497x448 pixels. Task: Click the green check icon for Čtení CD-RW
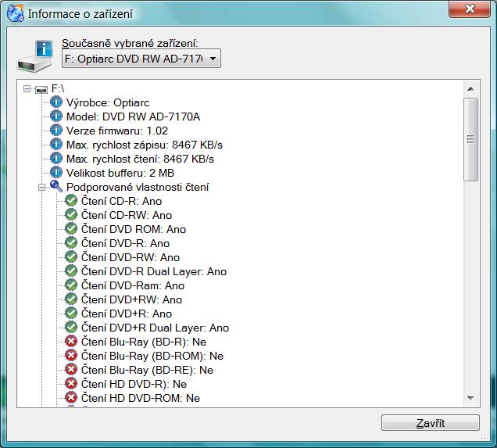point(71,215)
